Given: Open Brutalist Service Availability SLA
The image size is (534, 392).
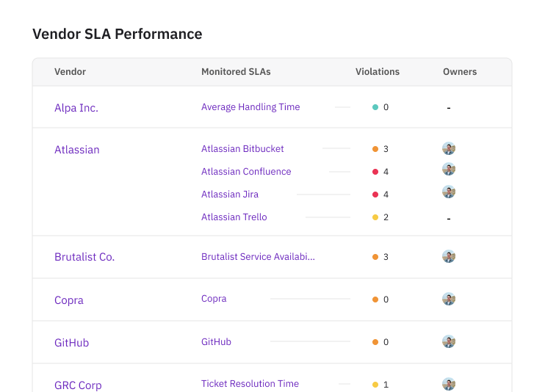Looking at the screenshot, I should point(258,257).
